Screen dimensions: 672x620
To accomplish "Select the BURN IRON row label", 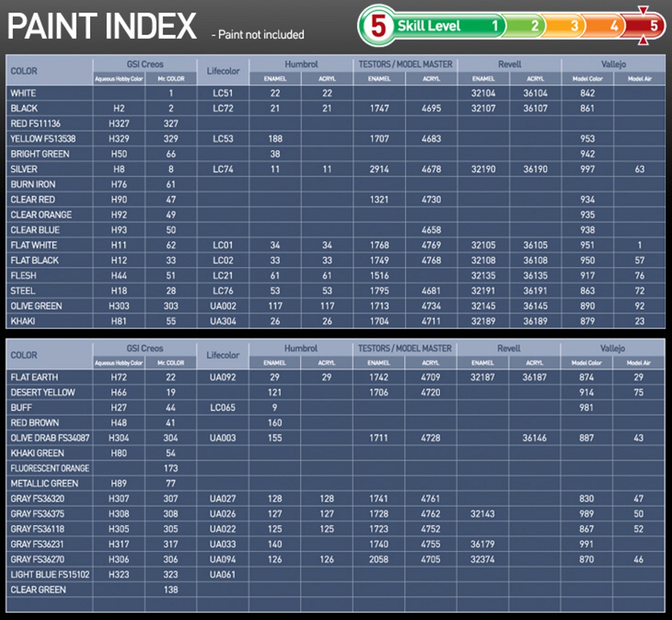I will [33, 184].
